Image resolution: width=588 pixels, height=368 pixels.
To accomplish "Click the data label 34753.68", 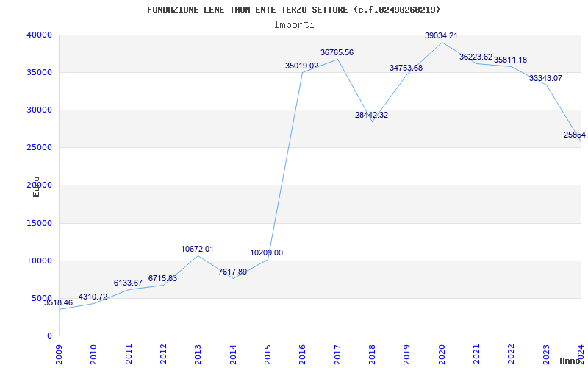I will coord(406,68).
